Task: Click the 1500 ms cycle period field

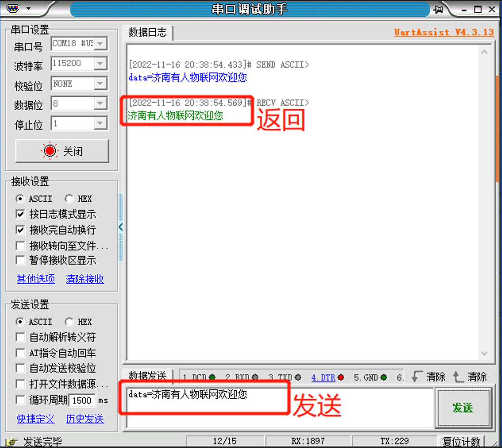Action: (x=82, y=400)
